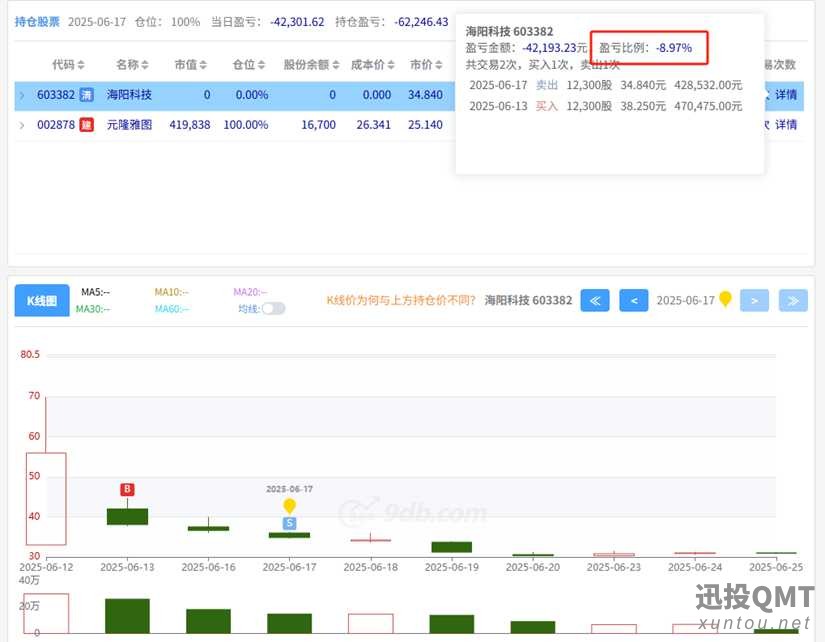Click the 盈亏比例 -8.97% value
The height and width of the screenshot is (642, 825).
coord(674,48)
